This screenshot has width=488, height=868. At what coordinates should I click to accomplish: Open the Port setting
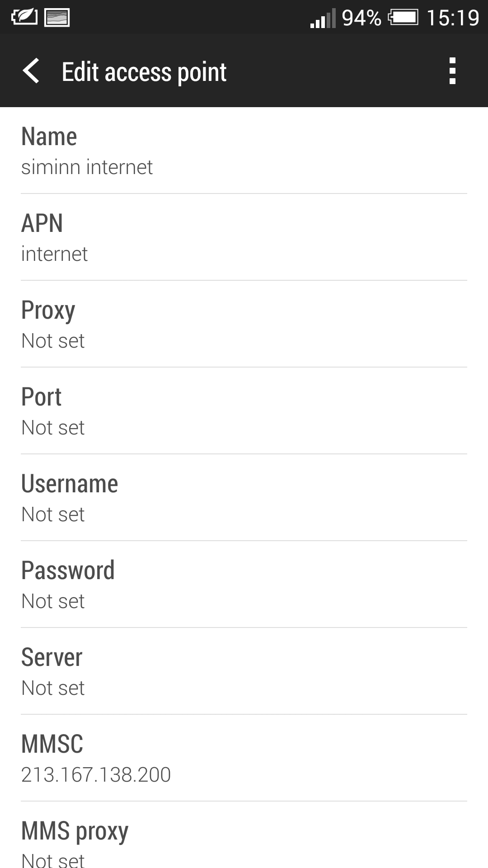[244, 411]
